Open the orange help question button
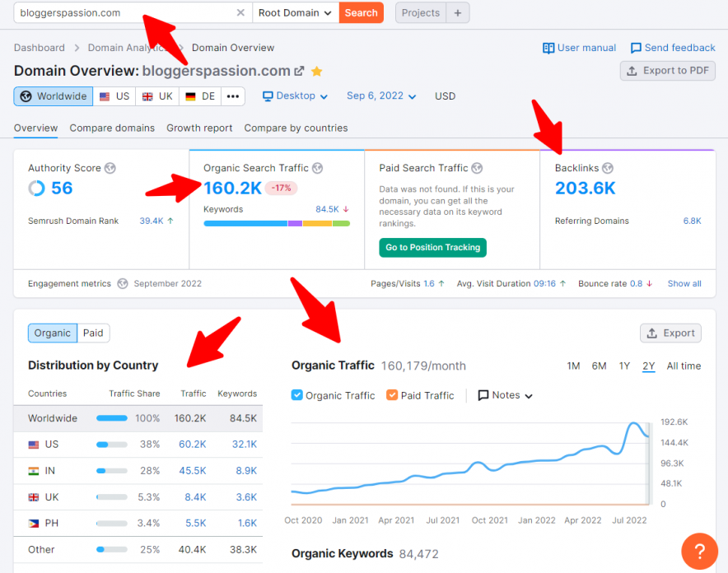Viewport: 728px width, 573px height. click(x=699, y=552)
